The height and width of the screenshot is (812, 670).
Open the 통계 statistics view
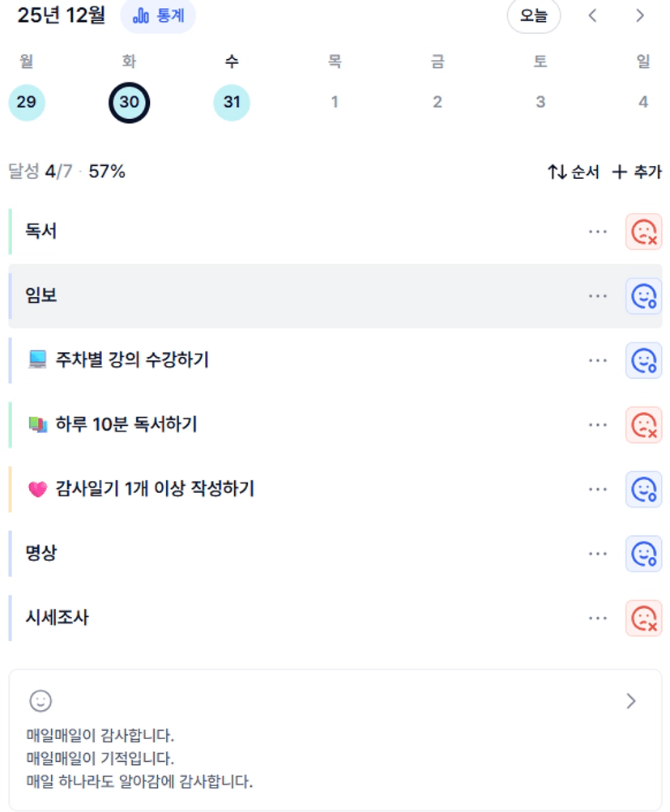(158, 16)
